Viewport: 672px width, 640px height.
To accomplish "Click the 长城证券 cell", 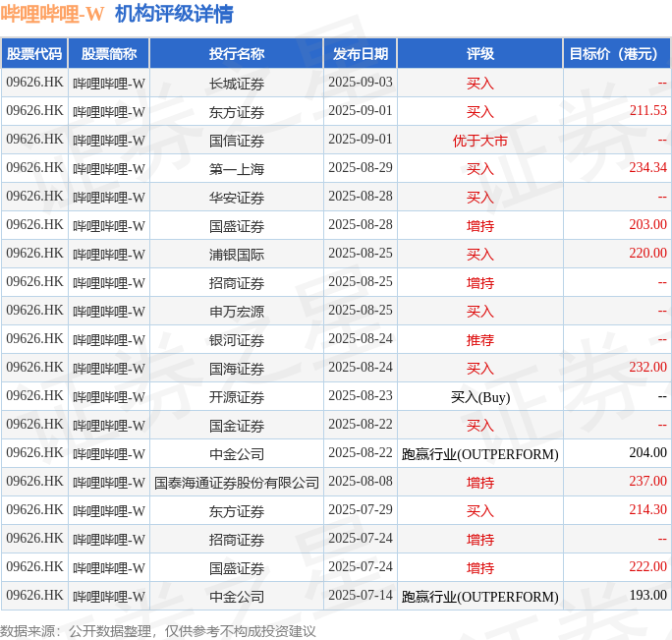I will [237, 84].
